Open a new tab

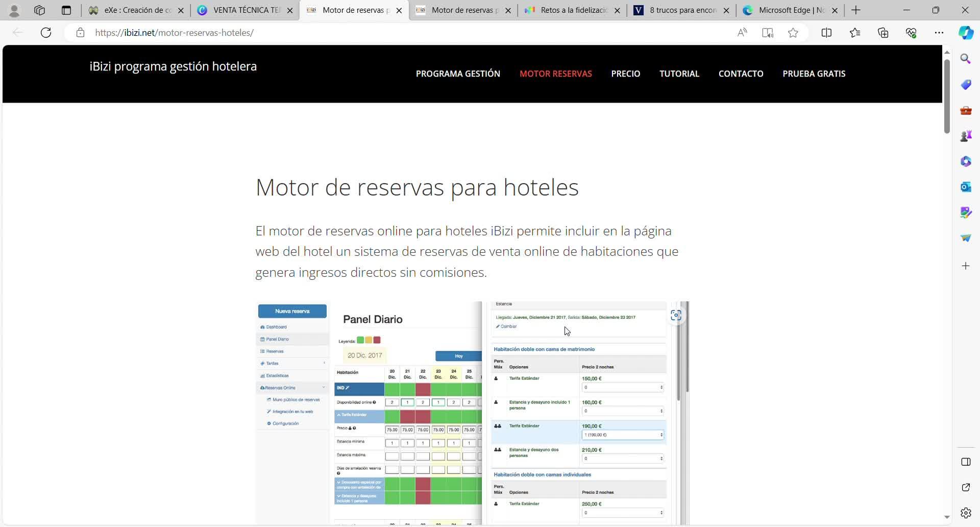point(856,10)
